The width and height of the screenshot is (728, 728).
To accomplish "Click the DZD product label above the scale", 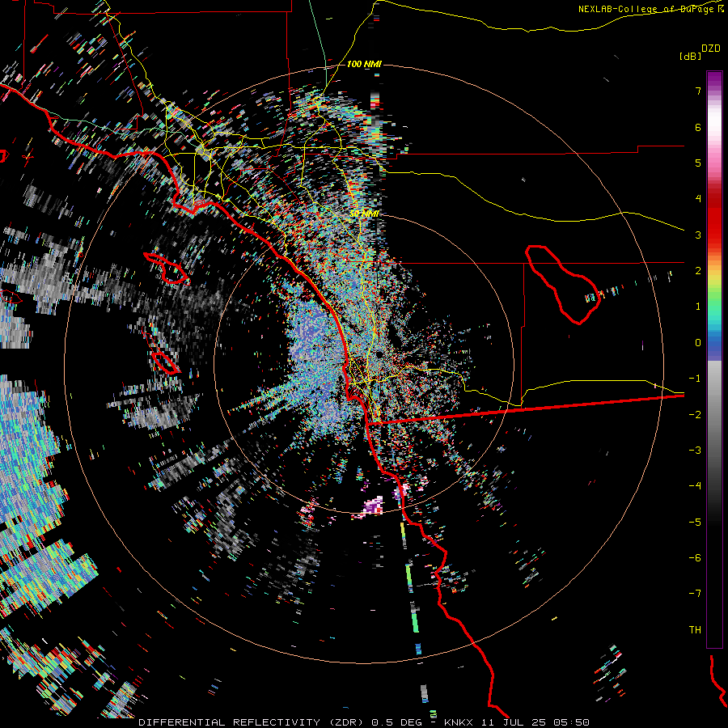I will click(x=711, y=49).
